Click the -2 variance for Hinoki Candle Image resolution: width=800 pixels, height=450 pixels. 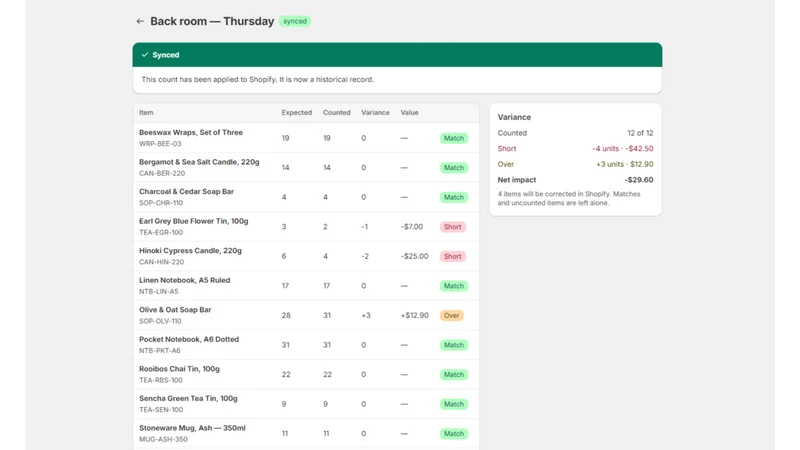(x=365, y=257)
